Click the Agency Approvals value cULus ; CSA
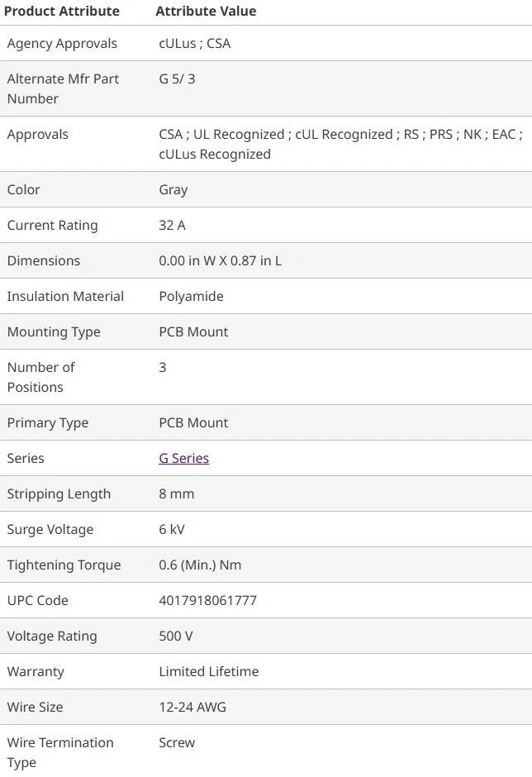The height and width of the screenshot is (777, 532). [195, 43]
